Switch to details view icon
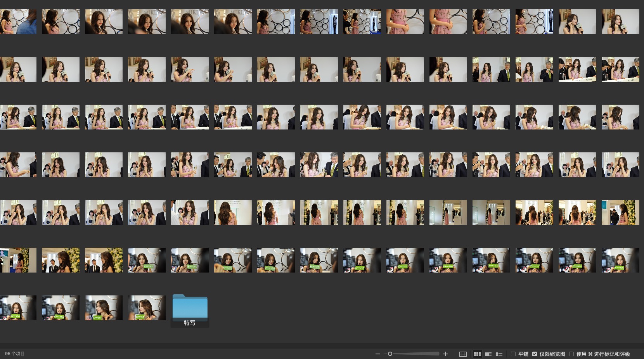 pos(488,354)
